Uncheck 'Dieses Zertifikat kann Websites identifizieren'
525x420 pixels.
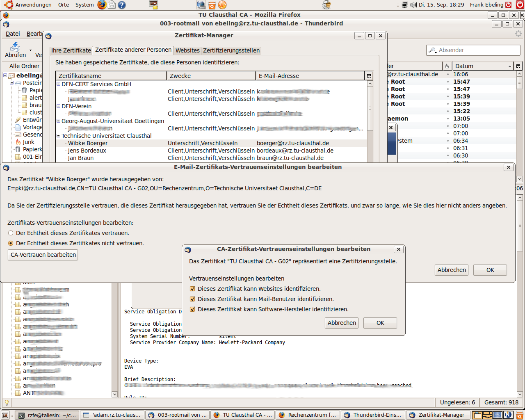point(192,289)
